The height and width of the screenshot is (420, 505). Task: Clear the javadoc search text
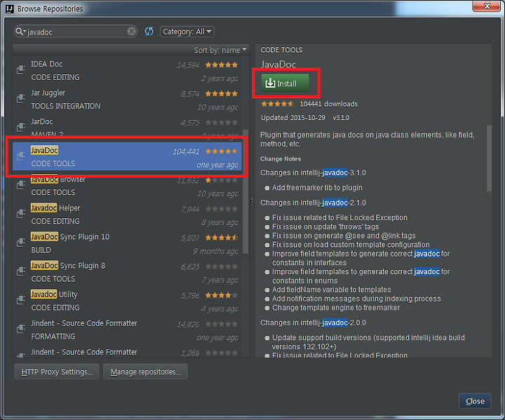[131, 32]
